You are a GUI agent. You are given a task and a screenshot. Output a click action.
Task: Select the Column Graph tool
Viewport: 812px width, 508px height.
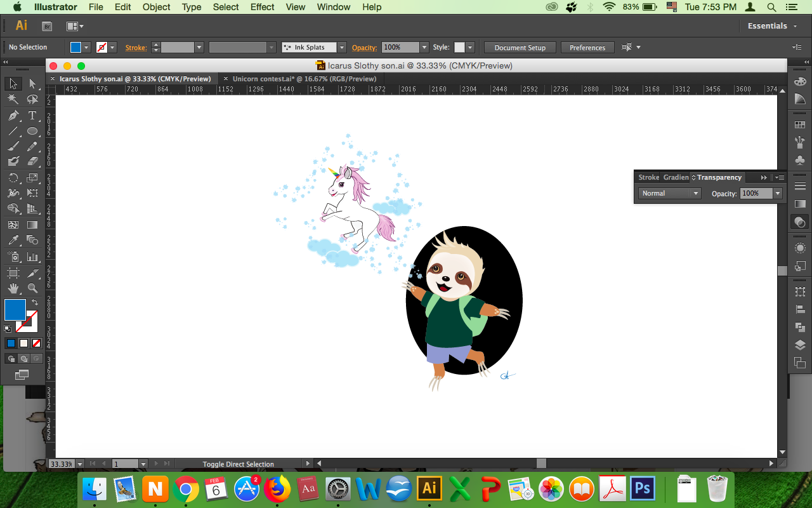32,257
